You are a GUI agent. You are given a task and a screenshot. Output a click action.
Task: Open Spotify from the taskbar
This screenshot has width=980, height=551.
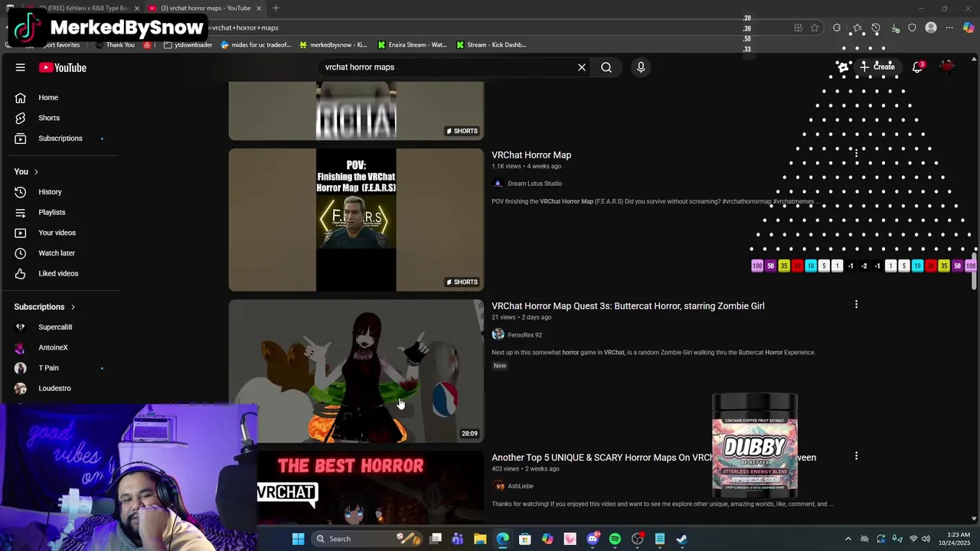(x=615, y=539)
